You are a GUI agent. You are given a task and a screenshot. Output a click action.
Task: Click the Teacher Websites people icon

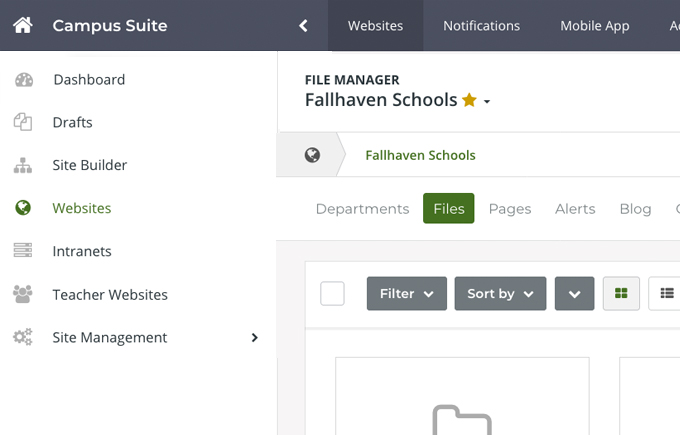coord(23,294)
